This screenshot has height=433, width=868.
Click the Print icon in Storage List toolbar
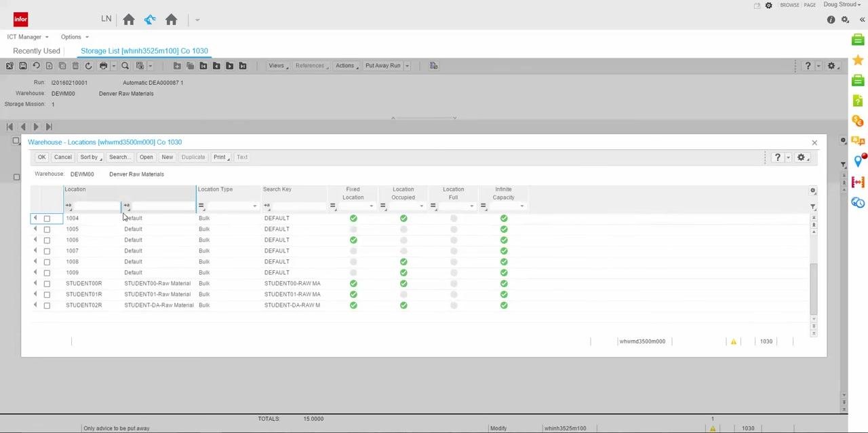[x=103, y=66]
